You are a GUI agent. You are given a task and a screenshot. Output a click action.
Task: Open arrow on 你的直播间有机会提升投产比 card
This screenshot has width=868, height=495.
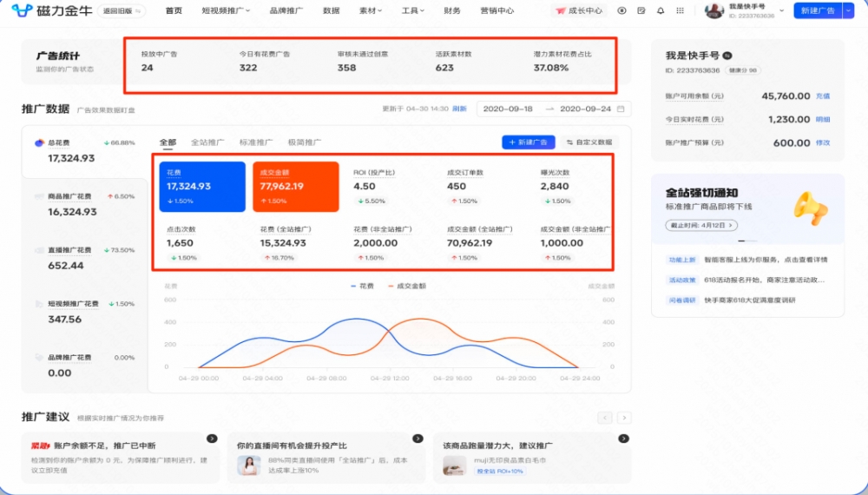[418, 439]
